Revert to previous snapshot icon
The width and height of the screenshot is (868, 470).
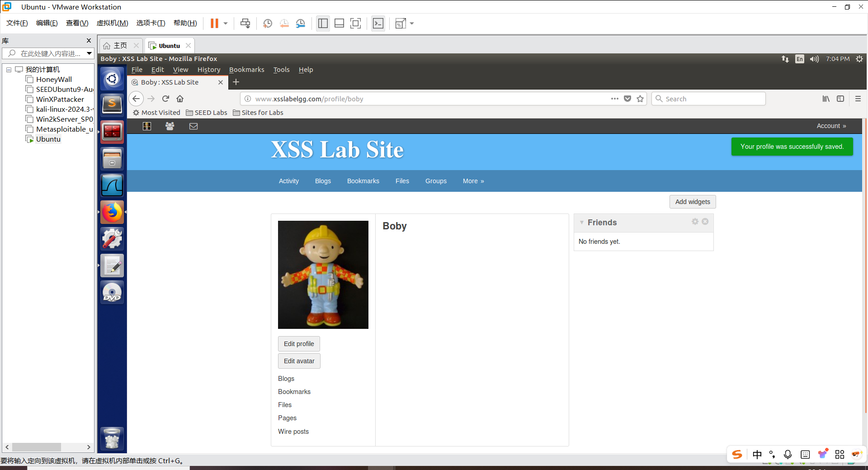284,24
